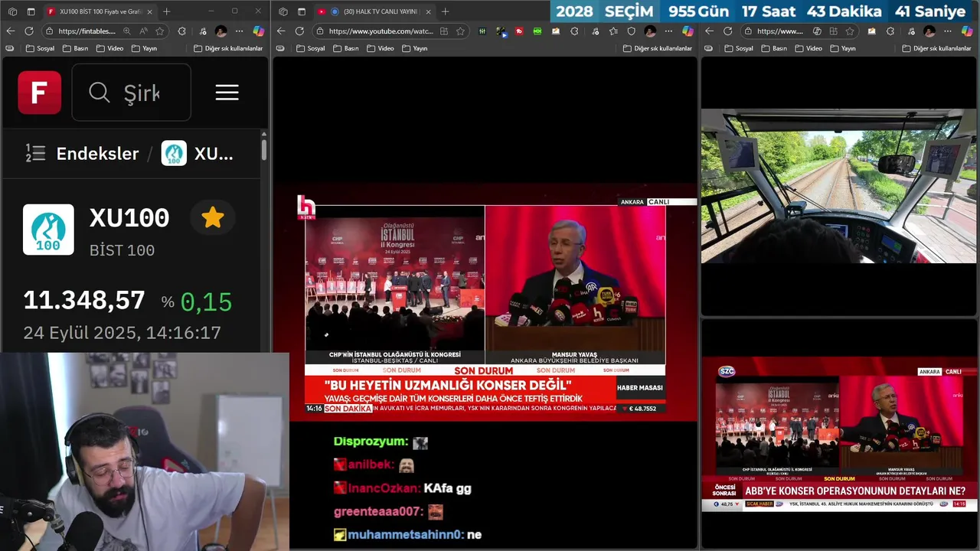The width and height of the screenshot is (980, 551).
Task: Close the HALK TV CANLI YAYINI tab
Action: (x=427, y=11)
